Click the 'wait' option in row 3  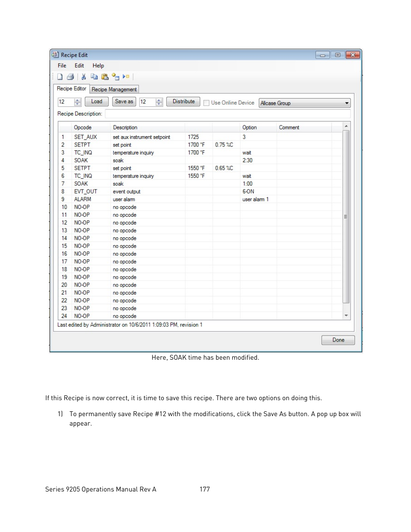coord(247,152)
